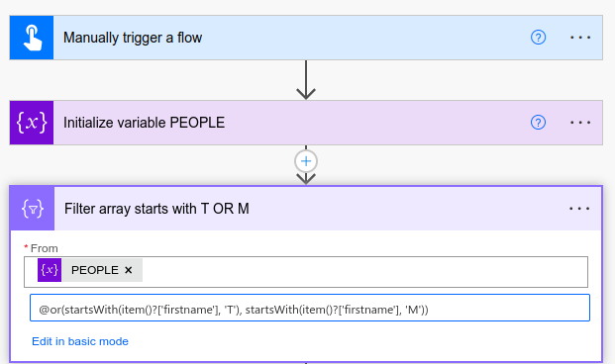The height and width of the screenshot is (364, 615).
Task: Select the PEOPLE dynamic content token
Action: tap(90, 270)
